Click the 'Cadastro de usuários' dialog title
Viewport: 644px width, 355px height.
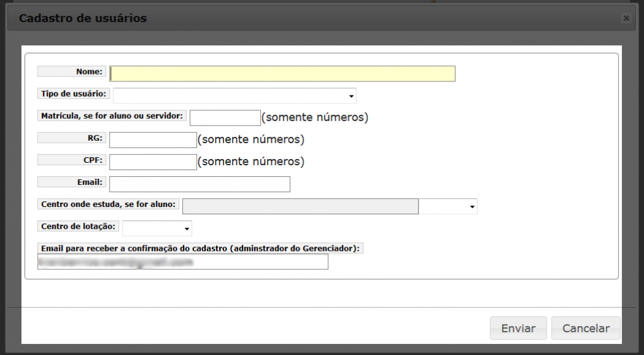[83, 18]
